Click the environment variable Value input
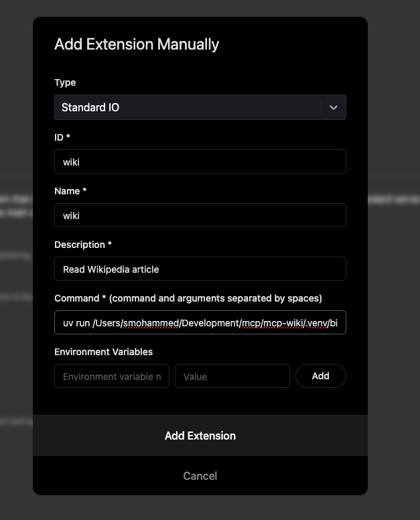 pos(232,376)
